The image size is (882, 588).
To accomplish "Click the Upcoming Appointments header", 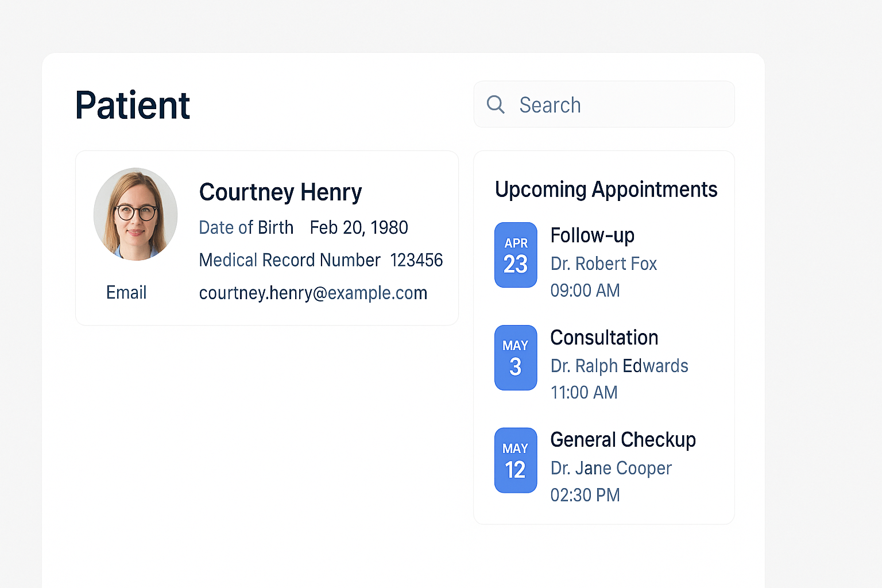I will (606, 189).
